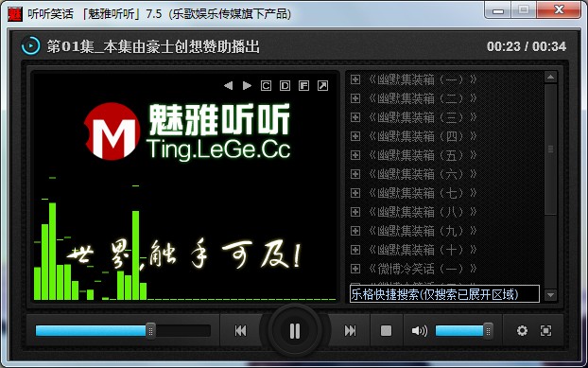Expand 《幽默集装箱（五）》
The height and width of the screenshot is (368, 588).
point(355,155)
